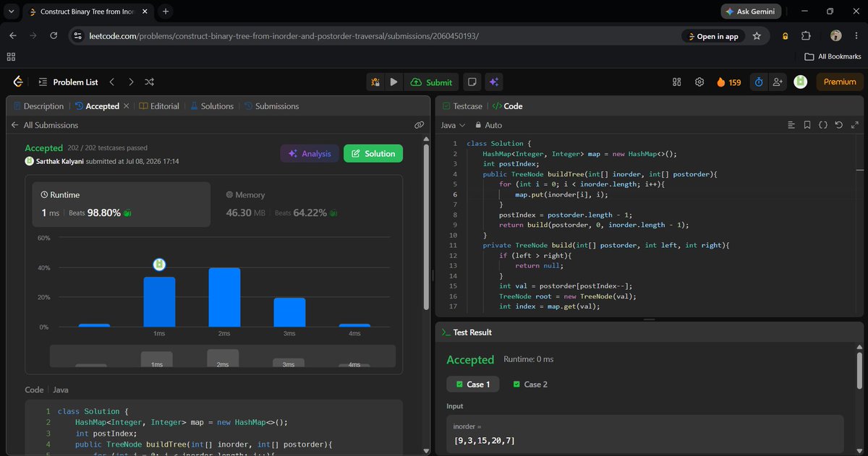Reload the page

click(x=54, y=35)
